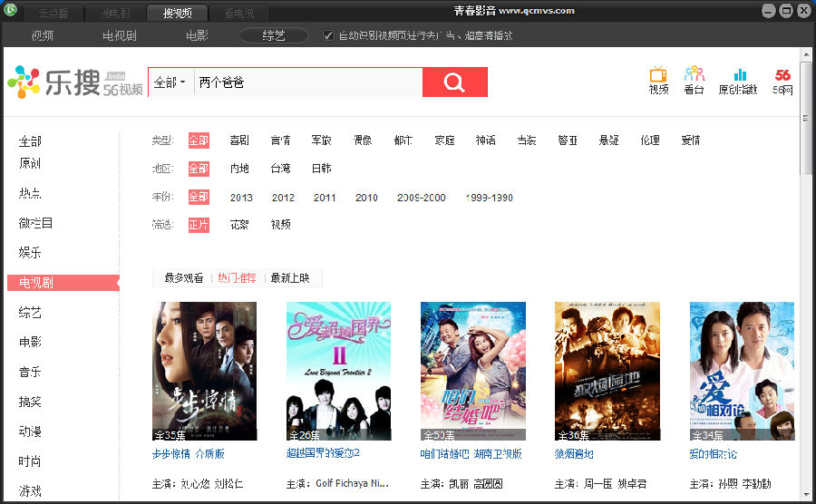This screenshot has width=816, height=504.
Task: Filter genre by 偶像
Action: coord(363,141)
